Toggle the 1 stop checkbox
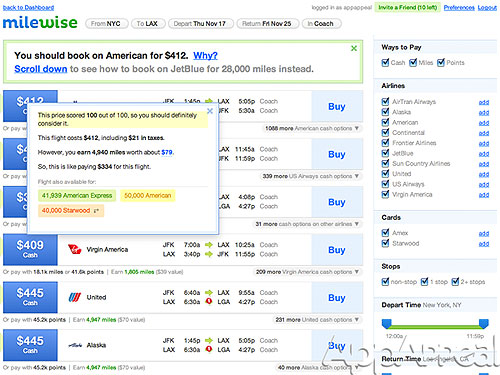The image size is (500, 375). click(x=424, y=282)
